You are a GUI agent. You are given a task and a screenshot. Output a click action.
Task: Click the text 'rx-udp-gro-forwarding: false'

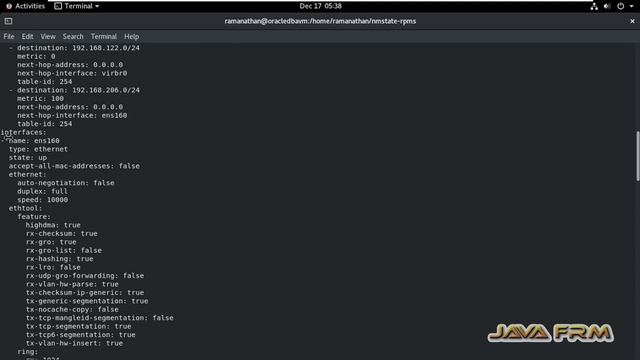click(85, 276)
